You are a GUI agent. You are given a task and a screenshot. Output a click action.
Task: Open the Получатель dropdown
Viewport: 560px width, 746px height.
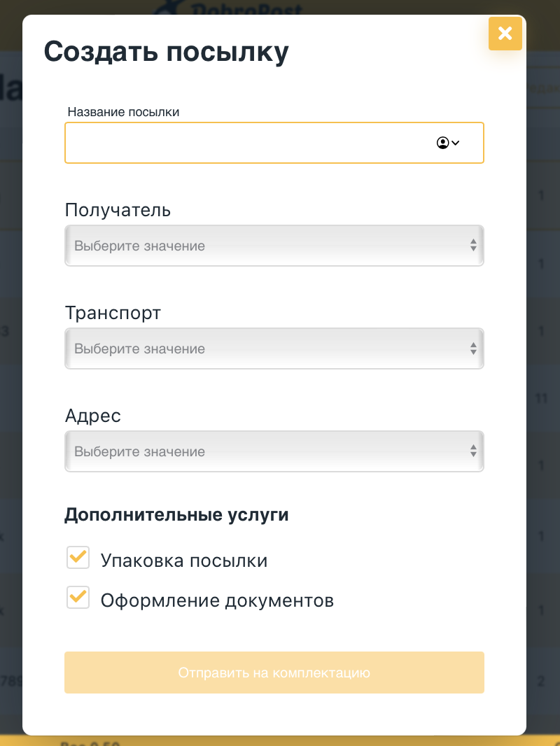coord(266,246)
